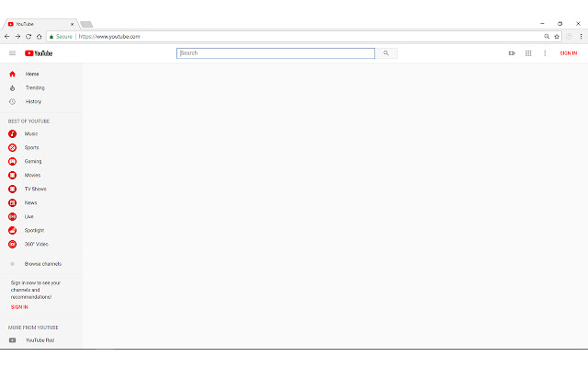The width and height of the screenshot is (588, 368).
Task: Open the Sports channel icon
Action: coord(12,147)
